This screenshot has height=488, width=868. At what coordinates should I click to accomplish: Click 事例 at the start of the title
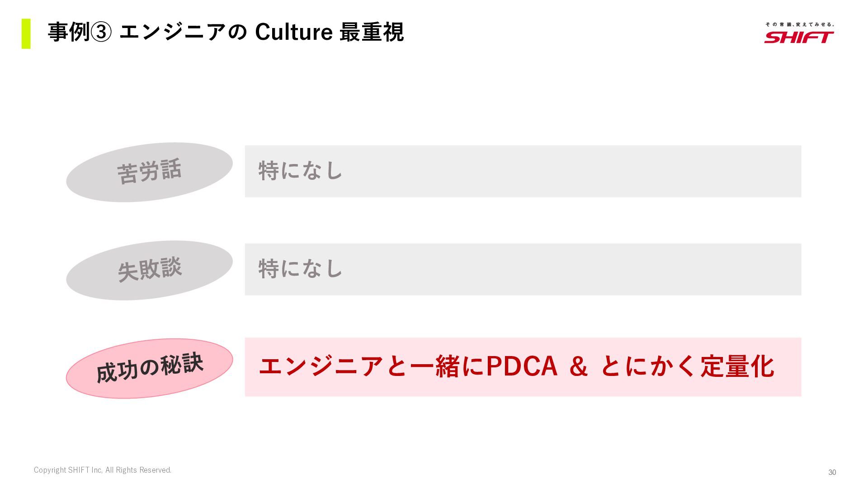pos(69,33)
